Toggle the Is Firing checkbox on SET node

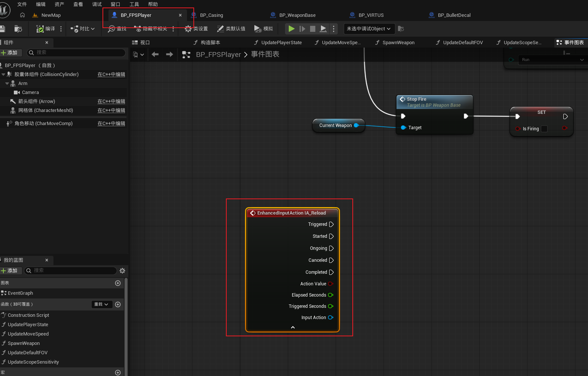pos(544,129)
